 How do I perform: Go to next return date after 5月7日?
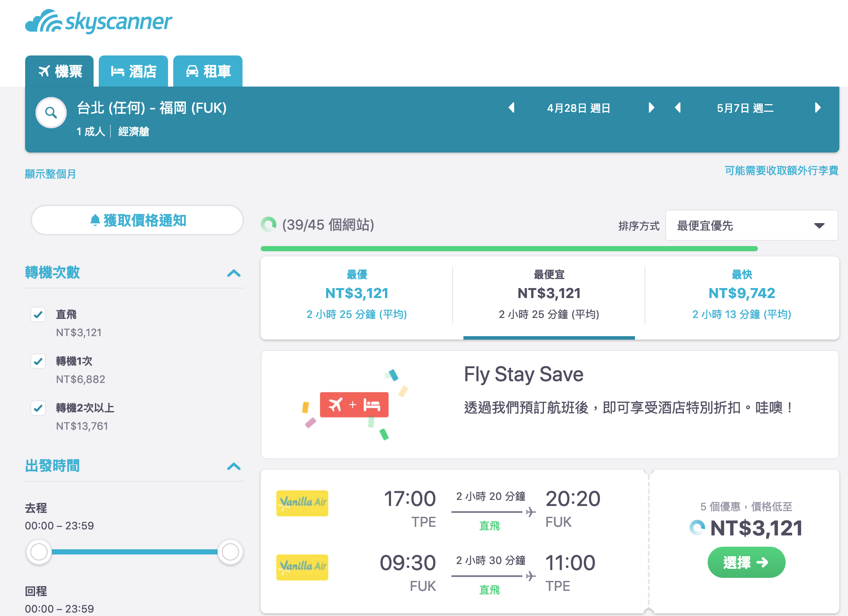click(817, 108)
